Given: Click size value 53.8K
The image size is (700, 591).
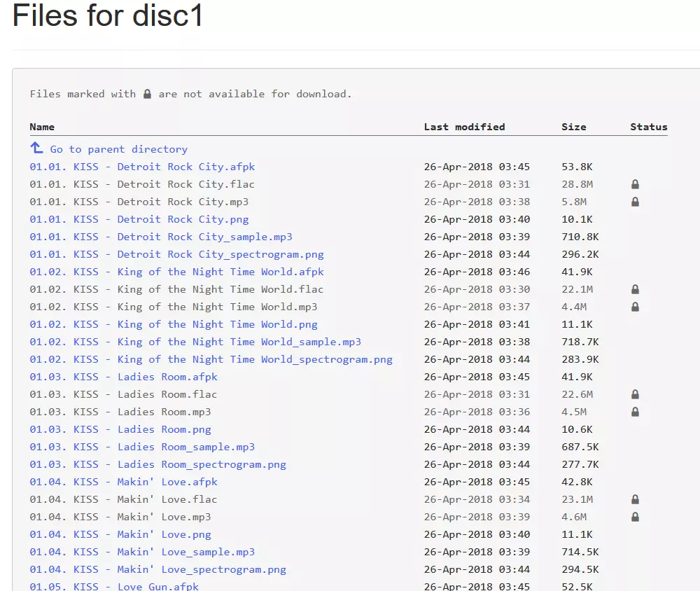Looking at the screenshot, I should pos(577,167).
